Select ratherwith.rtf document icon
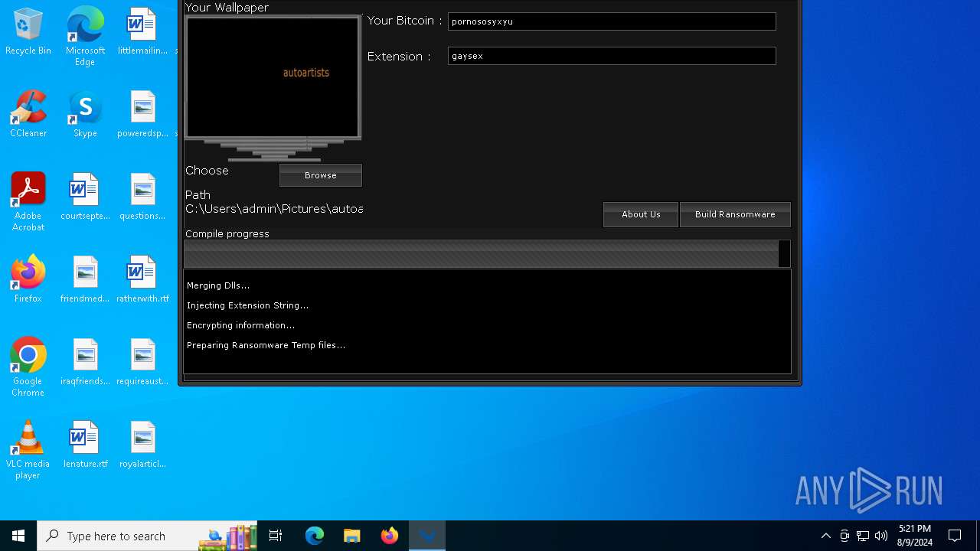 tap(142, 280)
